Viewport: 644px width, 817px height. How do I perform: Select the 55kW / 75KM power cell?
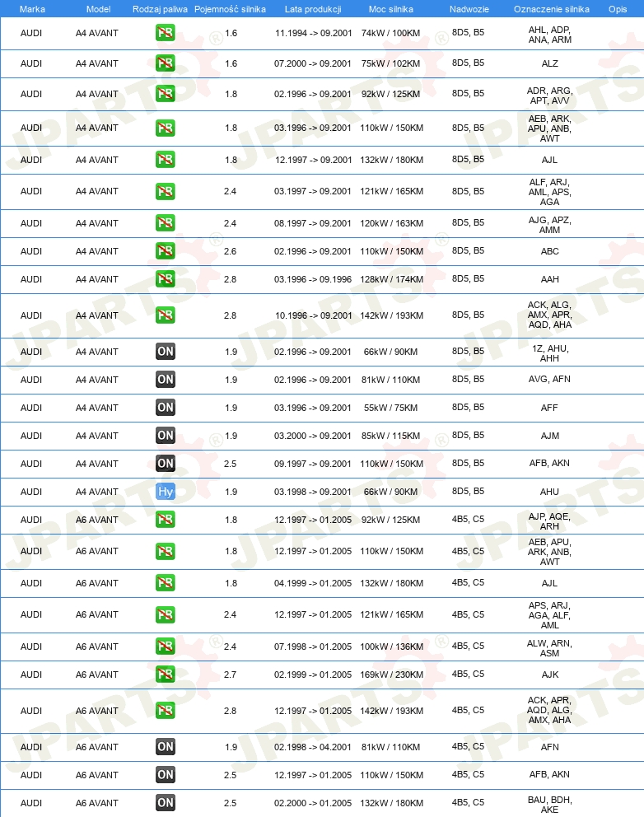(x=391, y=408)
